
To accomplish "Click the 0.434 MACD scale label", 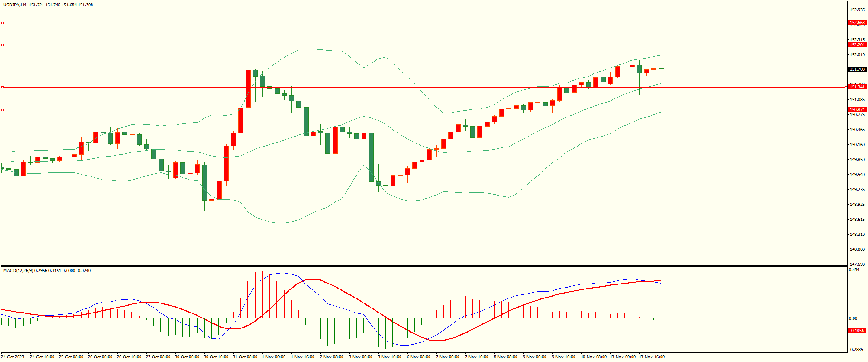I will [854, 270].
